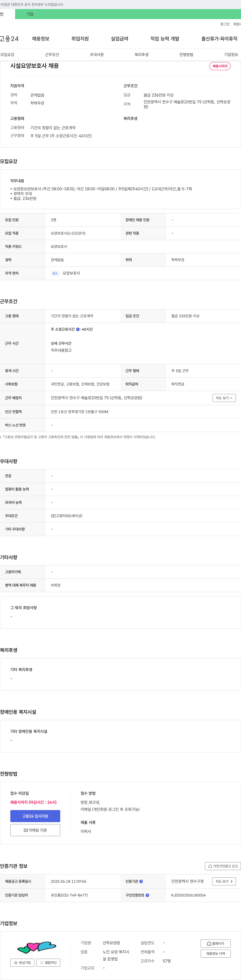The height and width of the screenshot is (980, 241).
Task: Open the 실업급여 menu
Action: pyautogui.click(x=119, y=39)
